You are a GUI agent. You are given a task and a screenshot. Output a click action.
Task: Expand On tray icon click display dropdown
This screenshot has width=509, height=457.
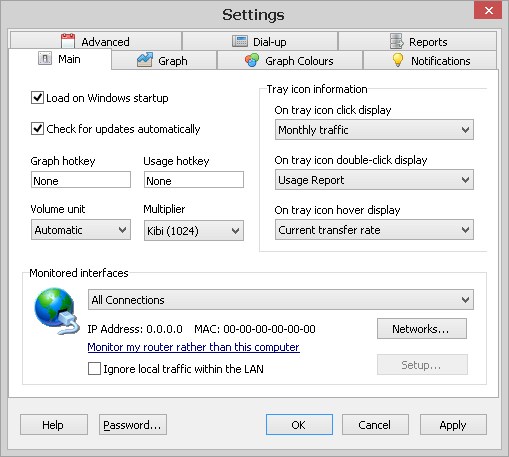coord(374,130)
